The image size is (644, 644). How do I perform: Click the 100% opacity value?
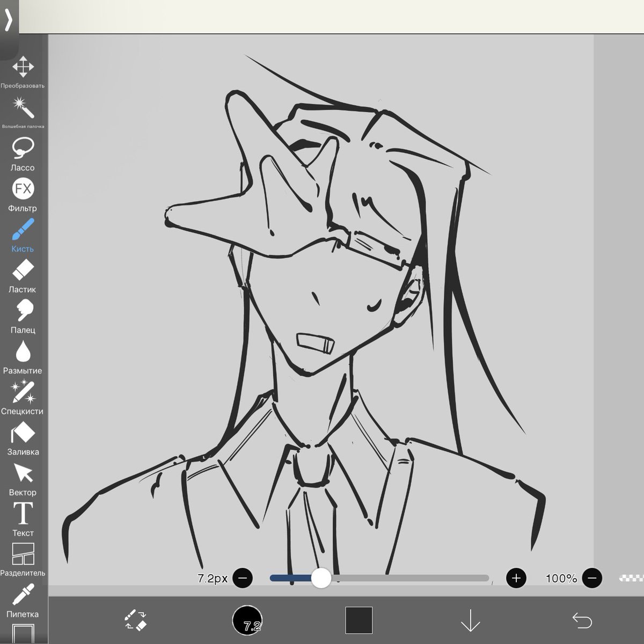561,578
